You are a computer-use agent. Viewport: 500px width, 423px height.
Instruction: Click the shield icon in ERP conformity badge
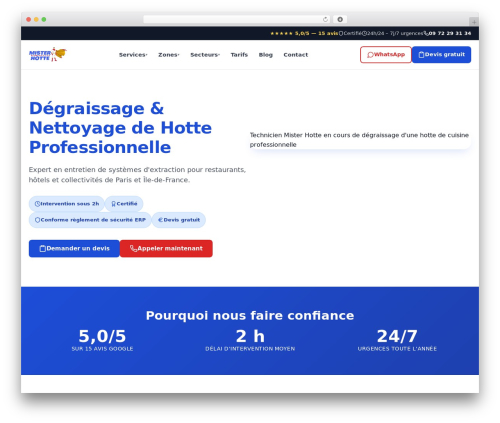click(x=37, y=220)
